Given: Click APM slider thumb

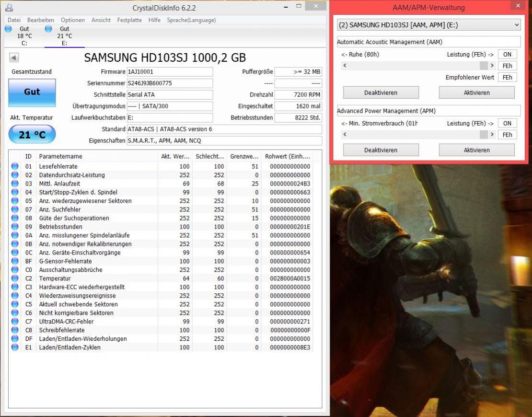Looking at the screenshot, I should (484, 135).
